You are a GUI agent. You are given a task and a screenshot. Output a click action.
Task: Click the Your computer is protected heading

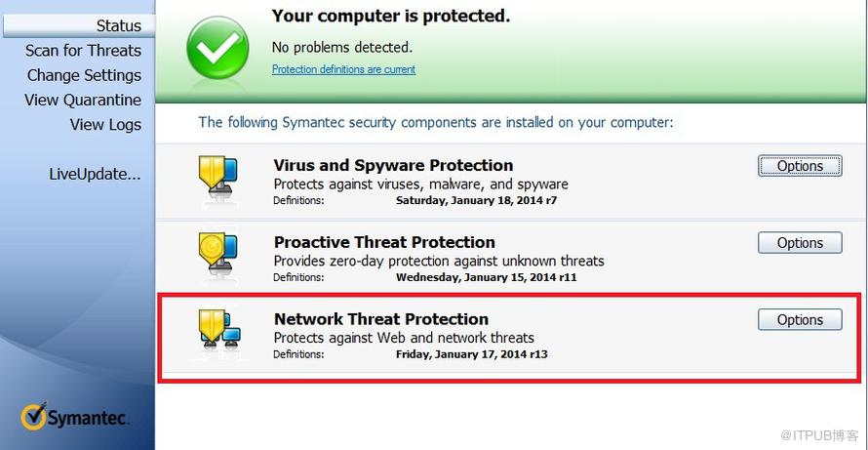pos(391,16)
